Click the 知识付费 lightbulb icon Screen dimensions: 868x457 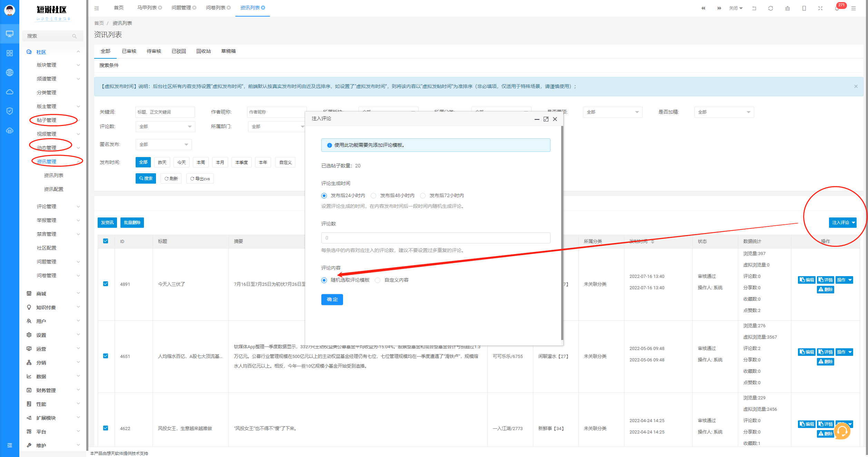[29, 307]
